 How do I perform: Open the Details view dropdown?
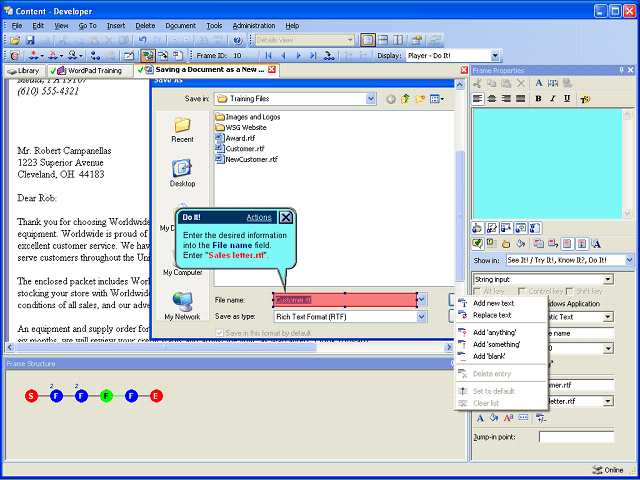350,40
